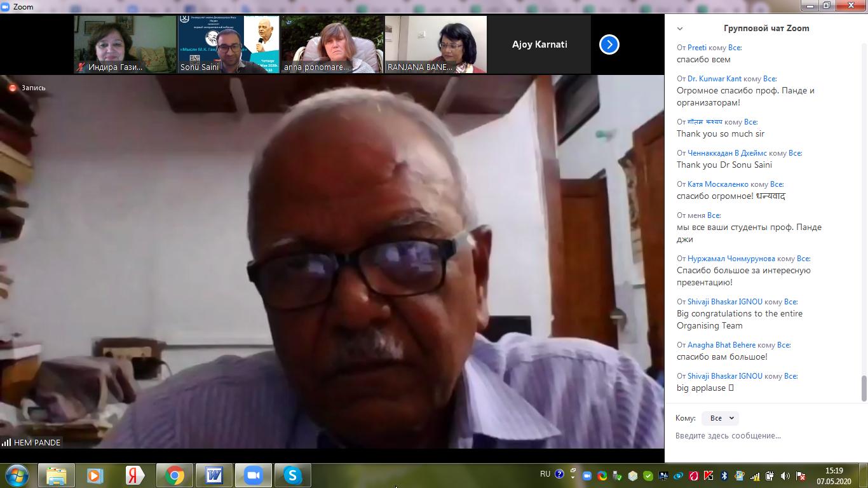The height and width of the screenshot is (488, 868).
Task: Open Skype from the taskbar
Action: [x=292, y=475]
